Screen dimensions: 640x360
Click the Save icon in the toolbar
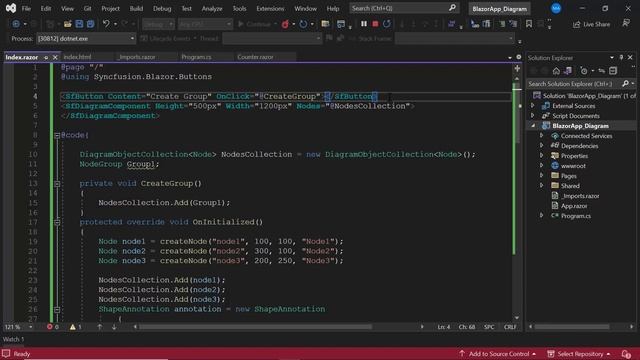pyautogui.click(x=79, y=24)
